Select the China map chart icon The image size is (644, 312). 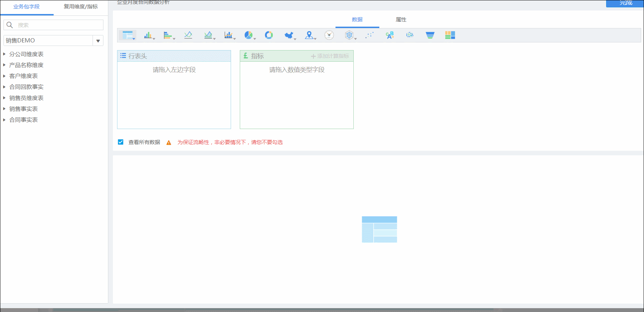(289, 35)
